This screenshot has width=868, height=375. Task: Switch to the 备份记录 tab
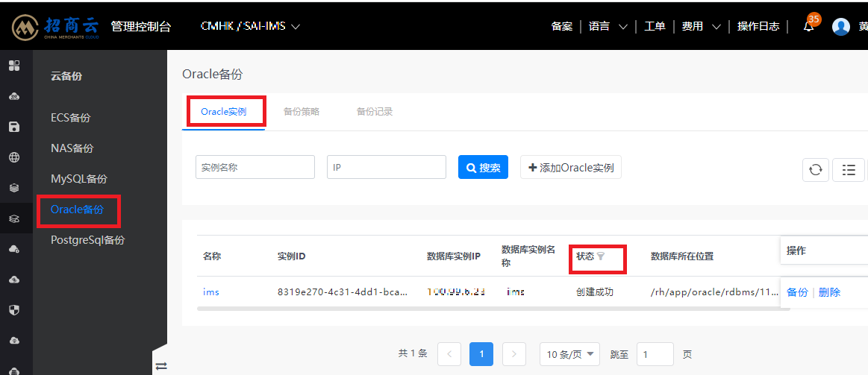(375, 111)
